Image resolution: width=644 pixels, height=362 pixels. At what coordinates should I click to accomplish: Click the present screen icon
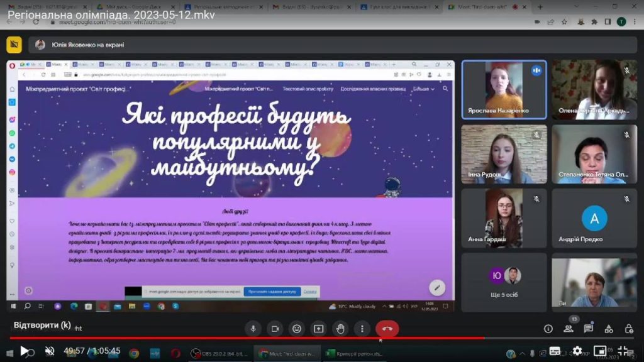[318, 329]
